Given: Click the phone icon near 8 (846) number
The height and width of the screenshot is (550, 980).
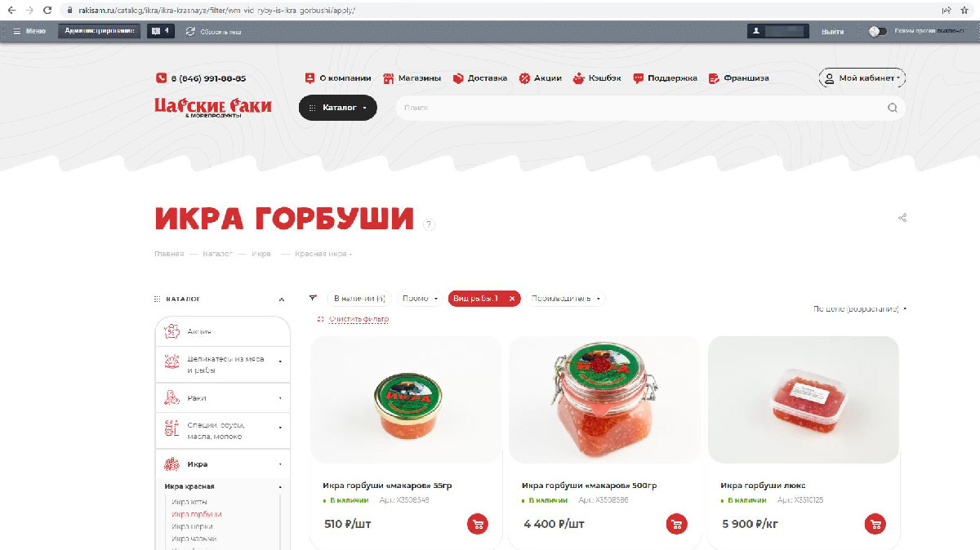Looking at the screenshot, I should pyautogui.click(x=160, y=78).
